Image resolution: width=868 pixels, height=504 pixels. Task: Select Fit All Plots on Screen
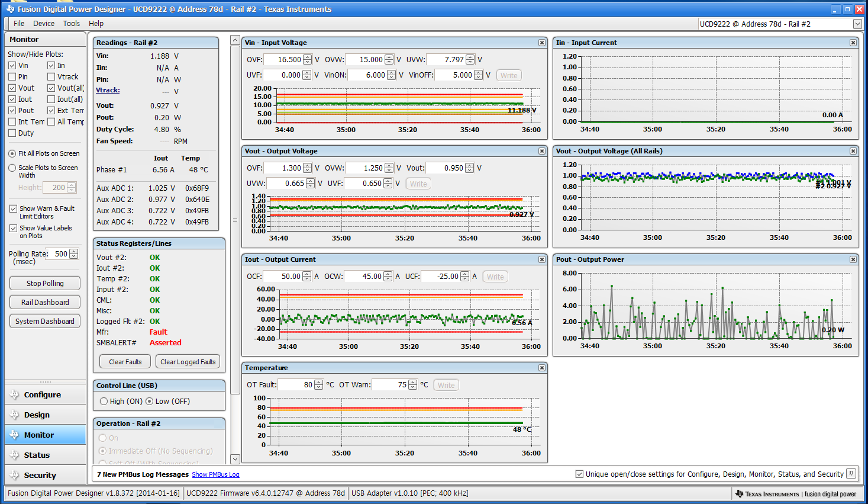pyautogui.click(x=12, y=153)
